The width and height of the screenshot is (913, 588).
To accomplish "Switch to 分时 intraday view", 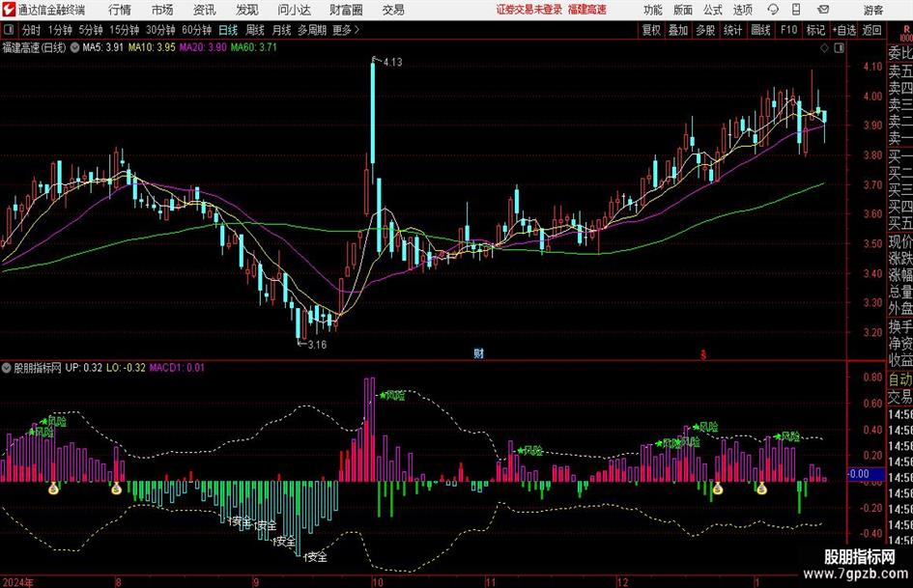I will 32,30.
